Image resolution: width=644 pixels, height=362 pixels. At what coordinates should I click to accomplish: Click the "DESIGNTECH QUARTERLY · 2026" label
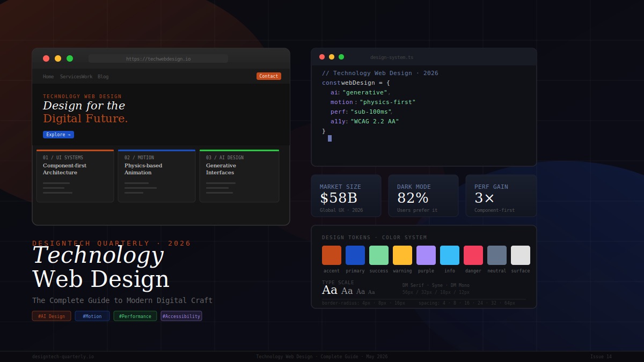[x=112, y=243]
